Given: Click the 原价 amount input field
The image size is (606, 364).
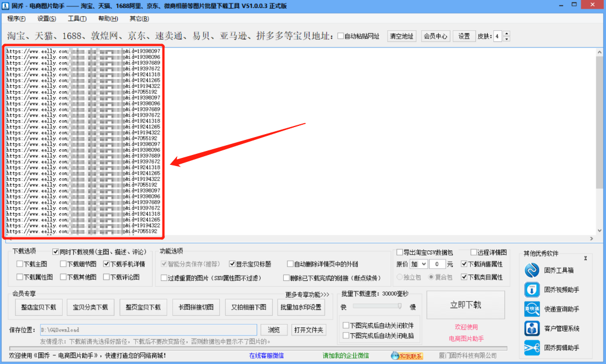Looking at the screenshot, I should coord(437,264).
